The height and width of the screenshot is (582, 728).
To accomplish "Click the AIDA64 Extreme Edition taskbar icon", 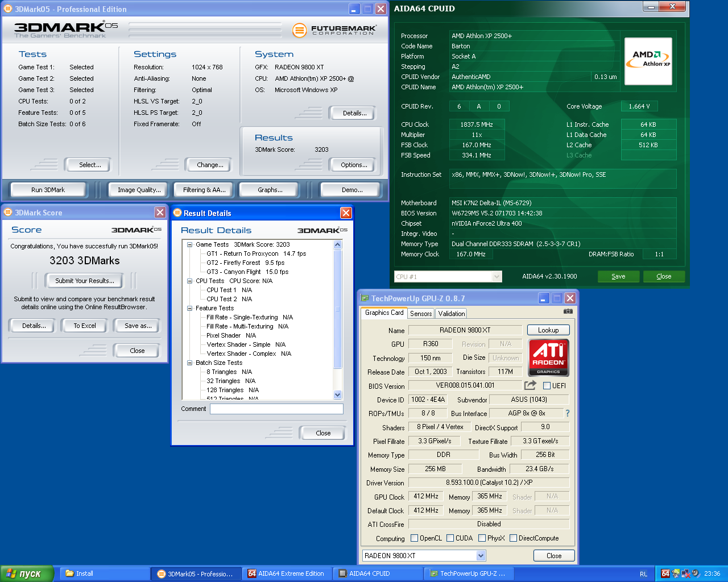I will [x=252, y=573].
